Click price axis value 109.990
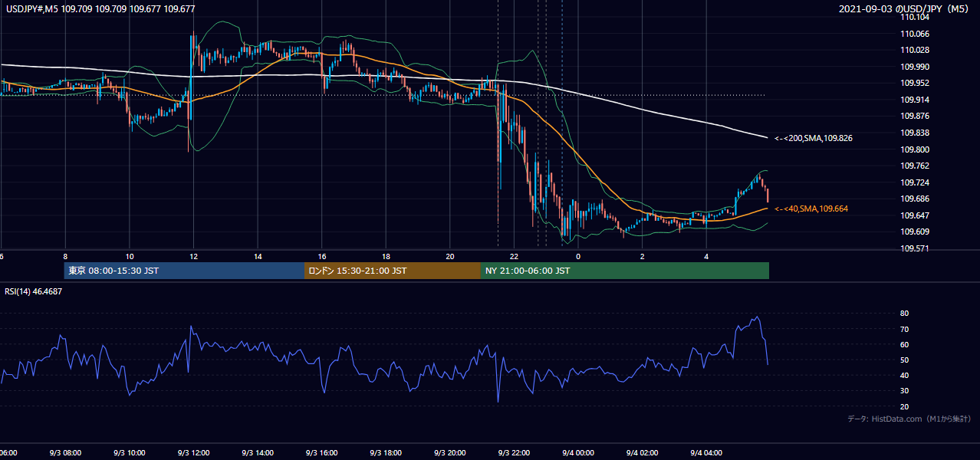The width and height of the screenshot is (980, 460). (916, 67)
